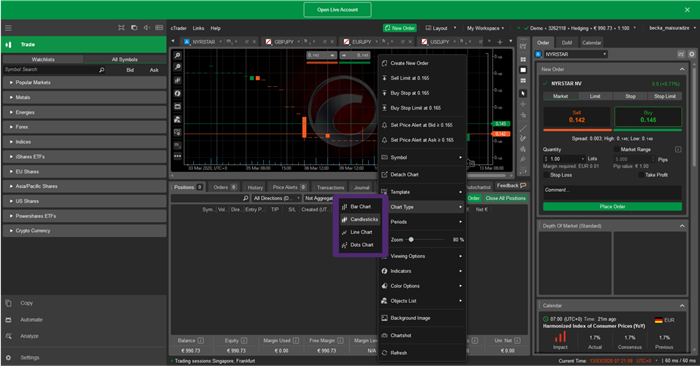
Task: Choose Detach Chart in context menu
Action: point(422,175)
